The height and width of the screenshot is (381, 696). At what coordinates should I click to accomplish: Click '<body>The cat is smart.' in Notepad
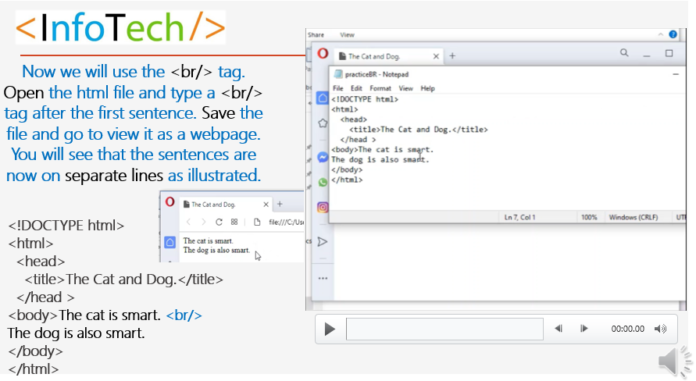point(382,150)
